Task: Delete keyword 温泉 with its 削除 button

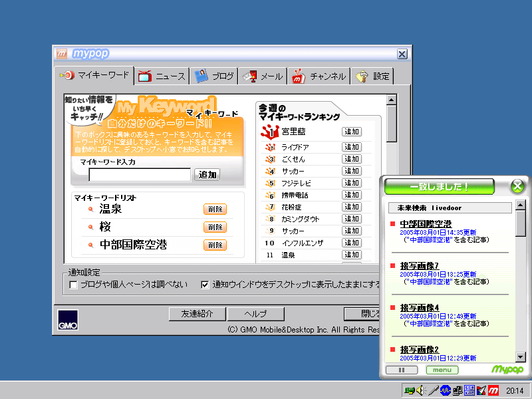Action: [215, 209]
